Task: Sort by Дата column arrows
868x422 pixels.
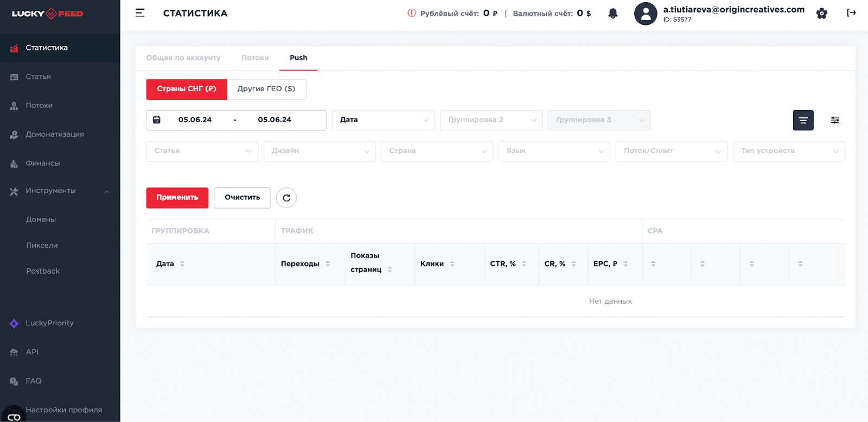Action: tap(182, 264)
